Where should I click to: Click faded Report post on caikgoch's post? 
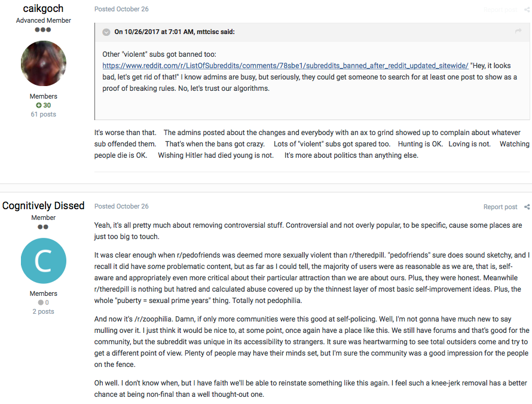(500, 10)
